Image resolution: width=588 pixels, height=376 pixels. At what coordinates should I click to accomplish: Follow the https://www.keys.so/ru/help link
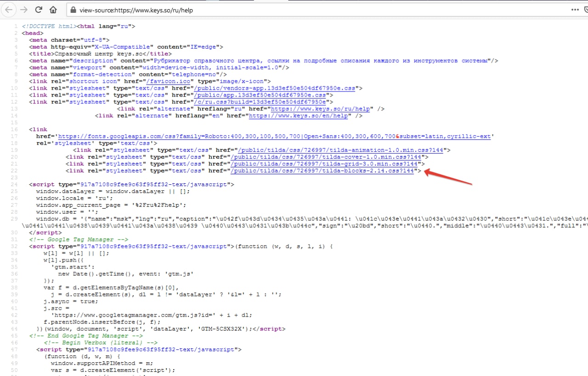pyautogui.click(x=320, y=109)
